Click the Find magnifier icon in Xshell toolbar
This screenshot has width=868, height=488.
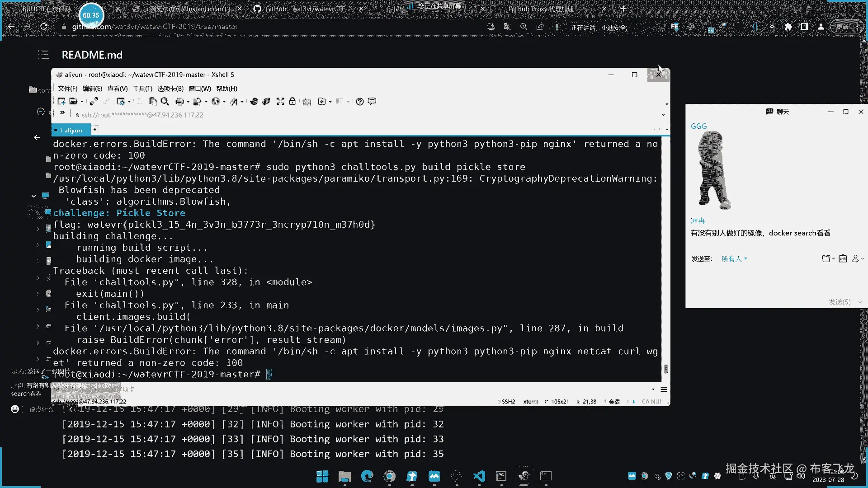165,102
